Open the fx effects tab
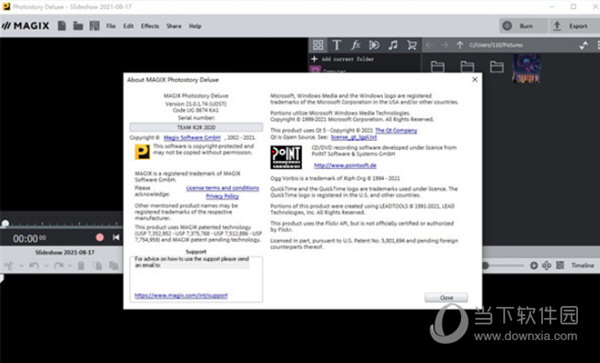Viewport: 600px width, 363px height. pyautogui.click(x=355, y=45)
